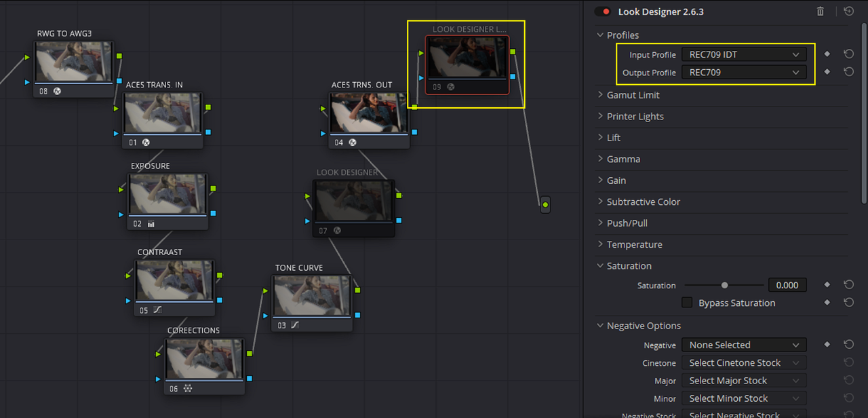This screenshot has width=868, height=418.
Task: Expand the Subtractive Color section
Action: coord(599,202)
